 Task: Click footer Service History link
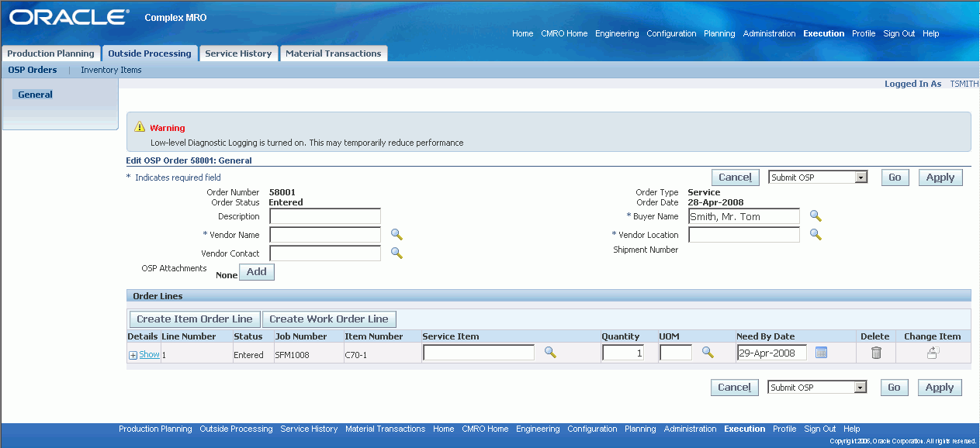(x=309, y=429)
